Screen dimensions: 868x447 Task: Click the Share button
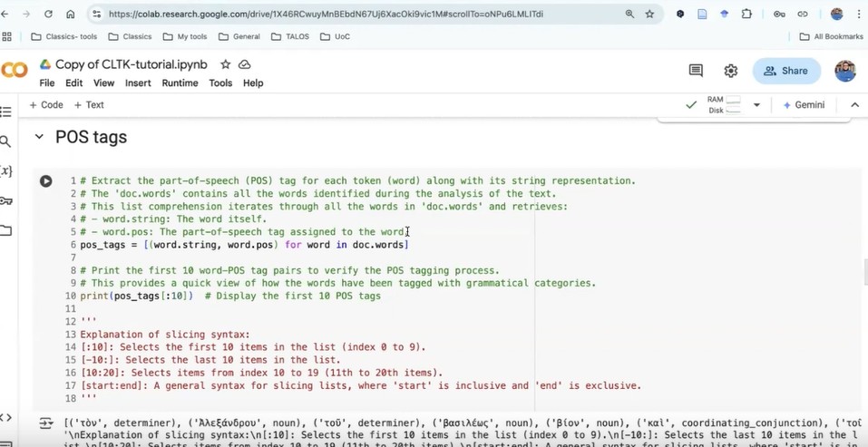785,71
